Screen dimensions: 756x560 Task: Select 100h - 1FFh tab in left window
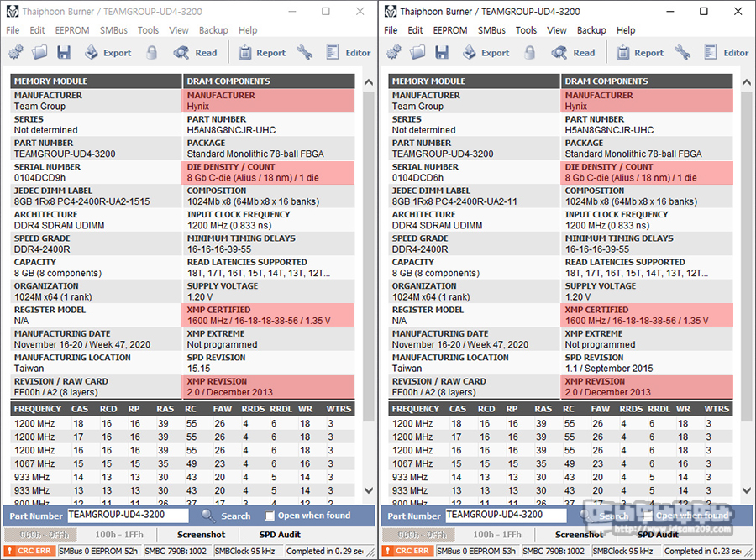click(119, 535)
